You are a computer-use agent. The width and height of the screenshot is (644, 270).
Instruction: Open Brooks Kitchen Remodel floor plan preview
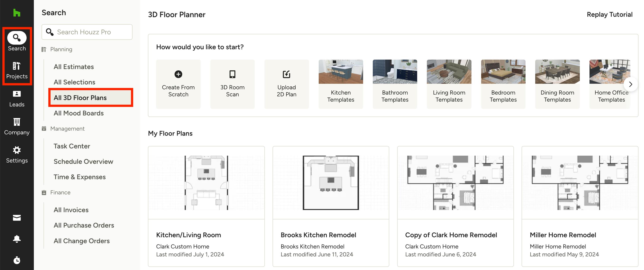pos(331,183)
